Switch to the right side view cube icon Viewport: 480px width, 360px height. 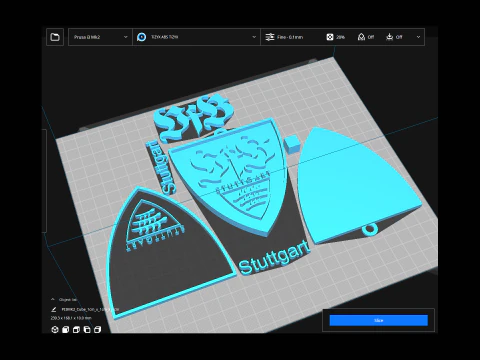[98, 330]
